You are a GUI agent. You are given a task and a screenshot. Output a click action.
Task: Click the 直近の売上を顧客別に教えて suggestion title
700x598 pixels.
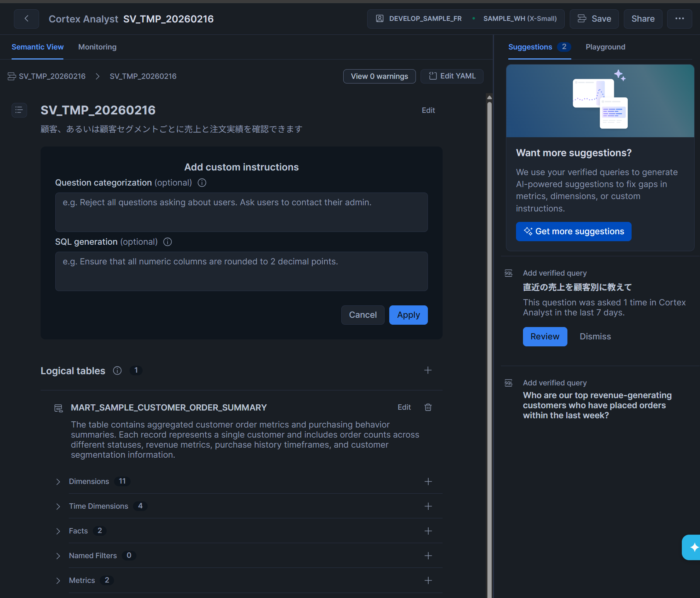click(x=577, y=287)
